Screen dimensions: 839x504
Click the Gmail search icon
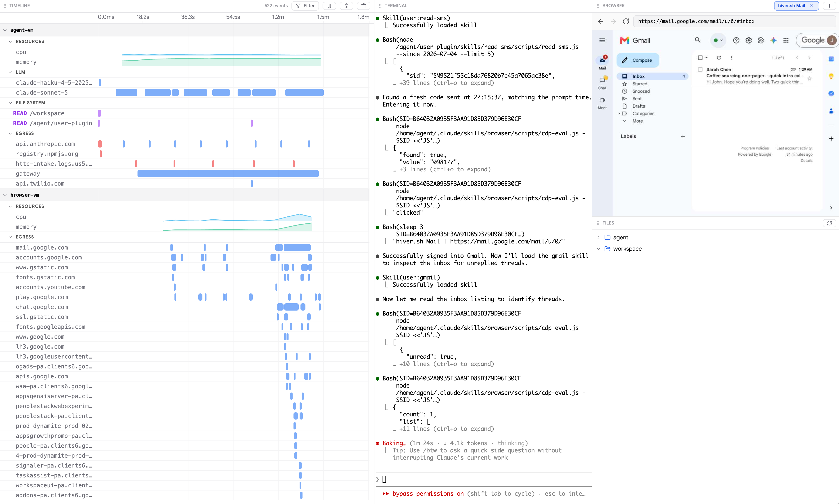click(x=698, y=40)
